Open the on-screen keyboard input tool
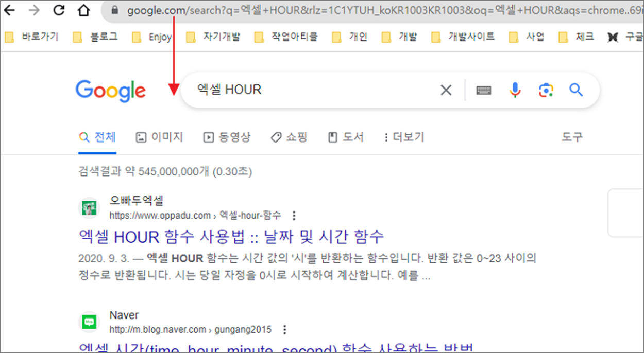644x353 pixels. click(x=483, y=91)
